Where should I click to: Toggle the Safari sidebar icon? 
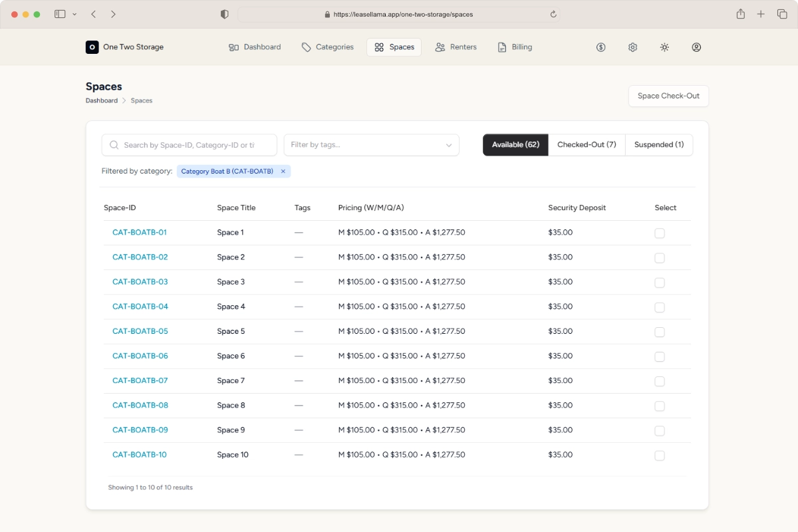pos(60,14)
